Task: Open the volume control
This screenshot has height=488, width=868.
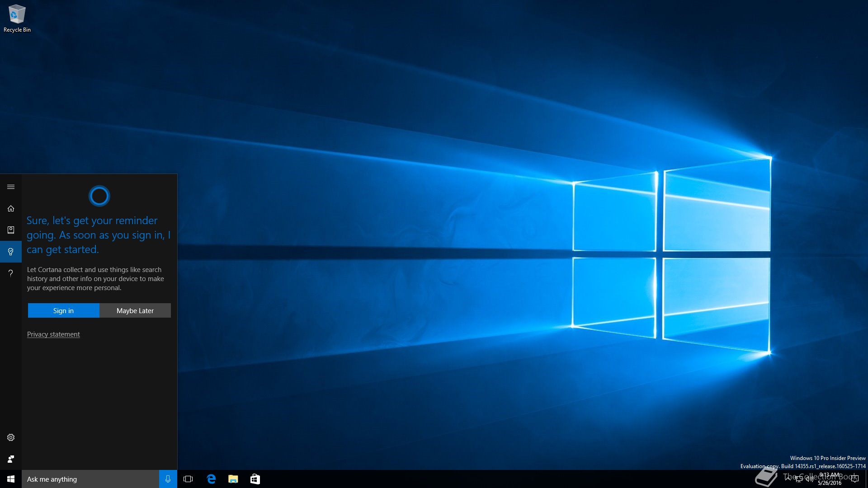Action: click(809, 479)
